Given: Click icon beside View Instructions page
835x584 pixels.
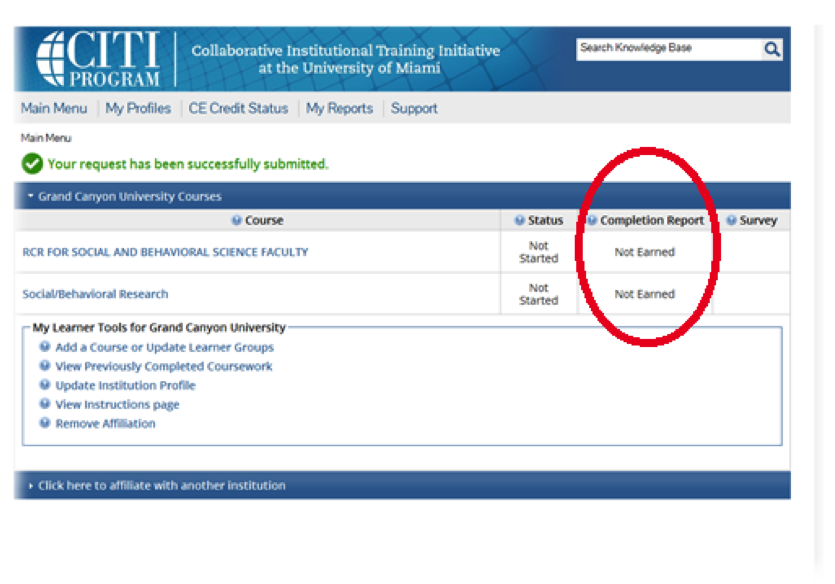Looking at the screenshot, I should (45, 404).
